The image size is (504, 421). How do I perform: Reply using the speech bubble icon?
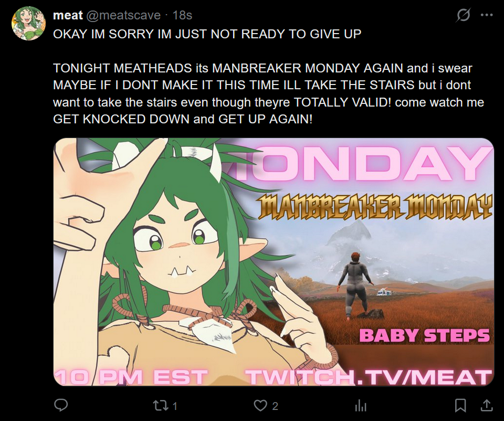click(x=61, y=406)
